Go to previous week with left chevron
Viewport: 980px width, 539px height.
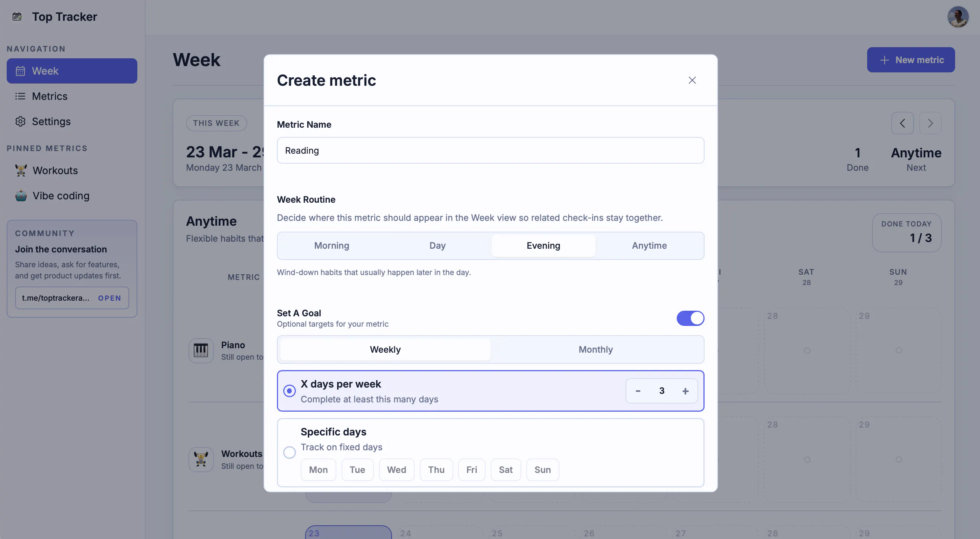pos(902,123)
